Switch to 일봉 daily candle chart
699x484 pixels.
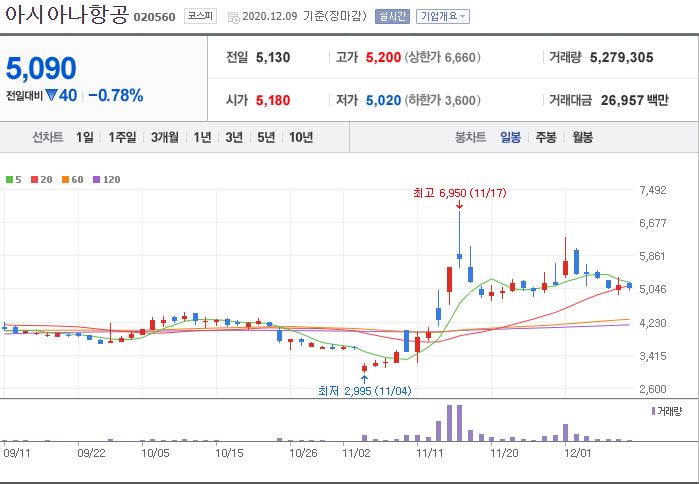pos(510,137)
